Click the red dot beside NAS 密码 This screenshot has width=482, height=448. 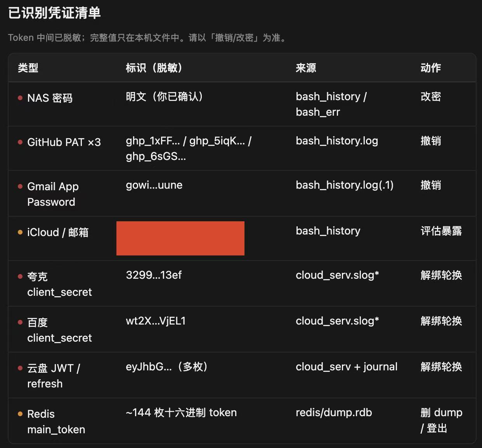click(x=20, y=98)
